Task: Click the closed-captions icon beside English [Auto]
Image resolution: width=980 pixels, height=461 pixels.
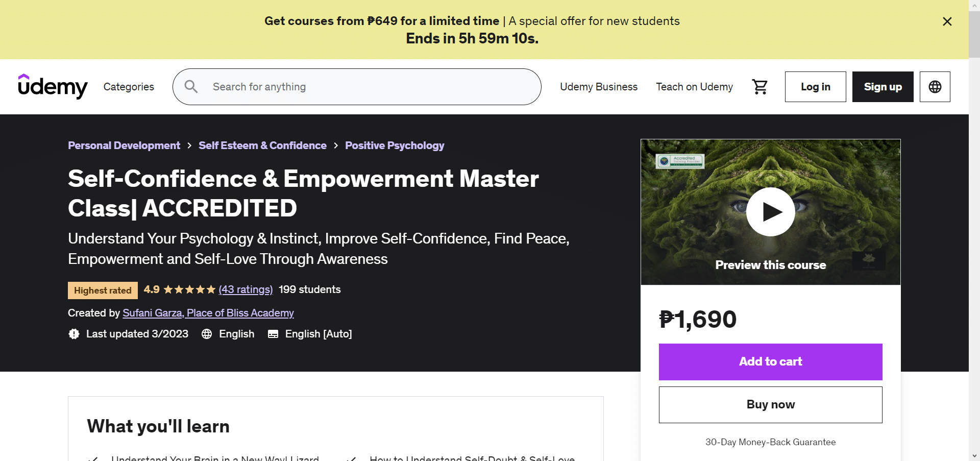Action: [x=273, y=334]
